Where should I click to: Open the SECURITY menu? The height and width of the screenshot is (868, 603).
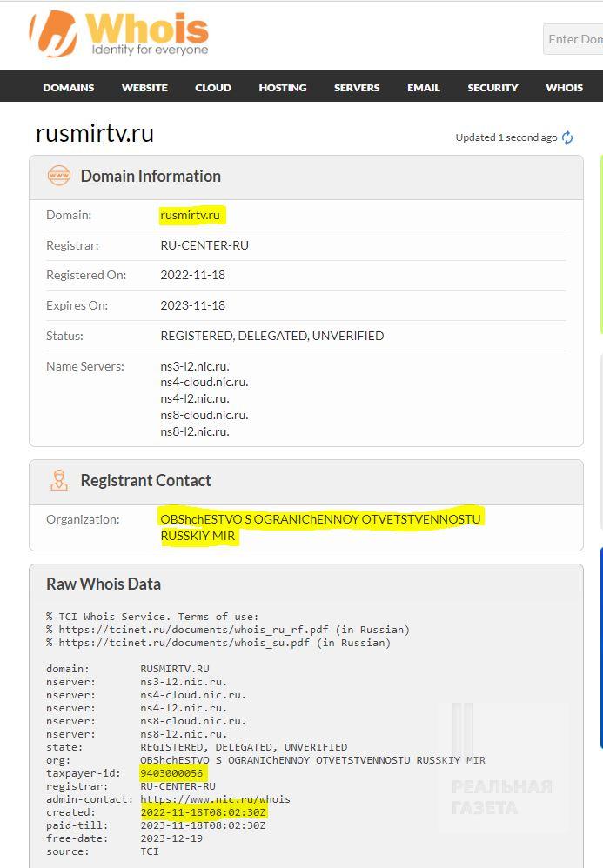(x=492, y=88)
